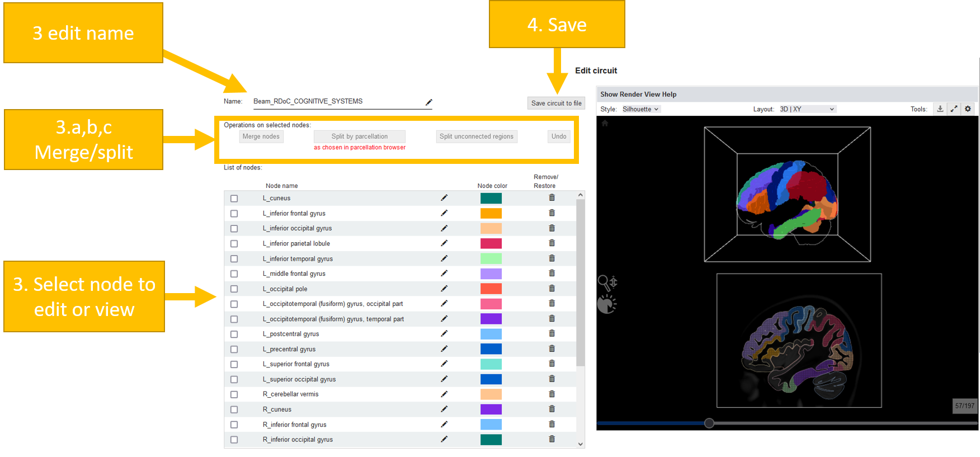Select the L_occipital pole node checkbox
This screenshot has width=980, height=457.
[234, 289]
